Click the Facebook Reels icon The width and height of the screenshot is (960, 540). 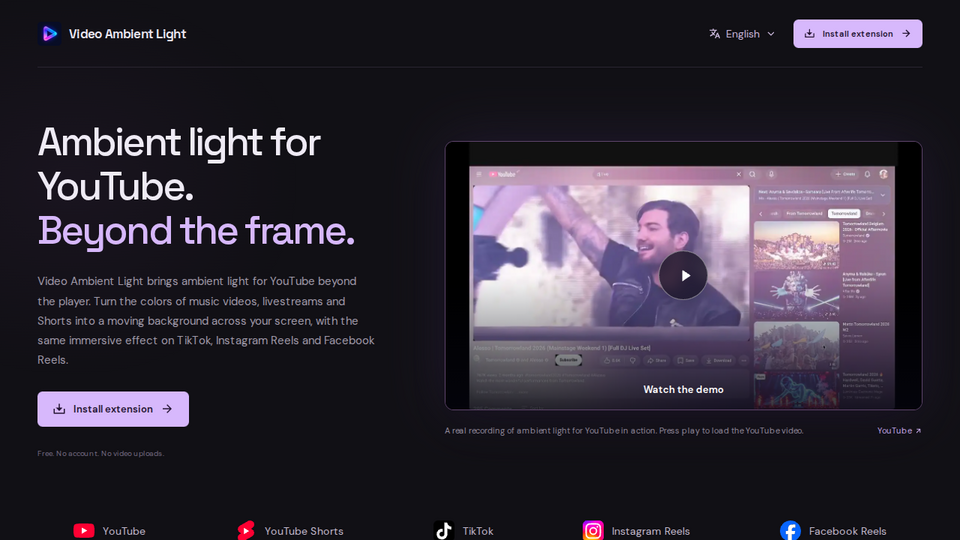(790, 531)
